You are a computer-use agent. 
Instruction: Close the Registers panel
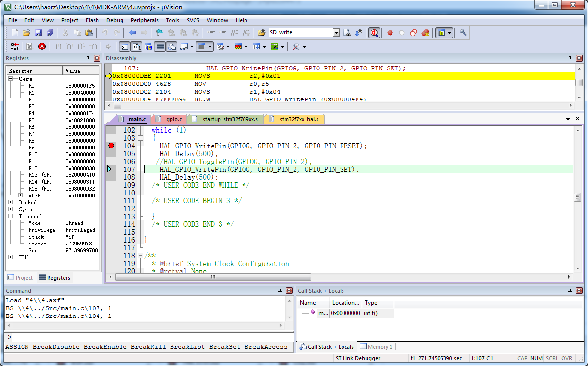click(96, 58)
